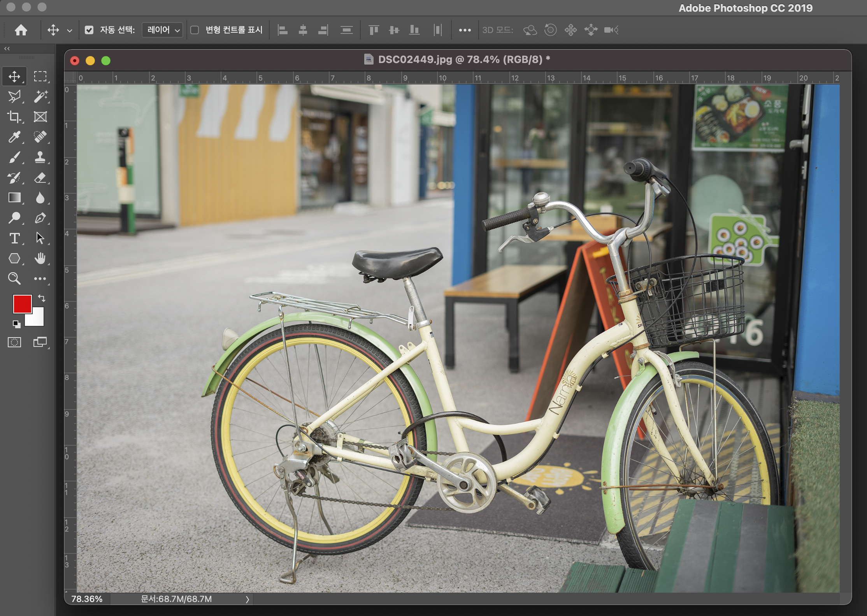Image resolution: width=867 pixels, height=616 pixels.
Task: Enable 변형 컨트롤 표시 checkbox
Action: pyautogui.click(x=195, y=30)
